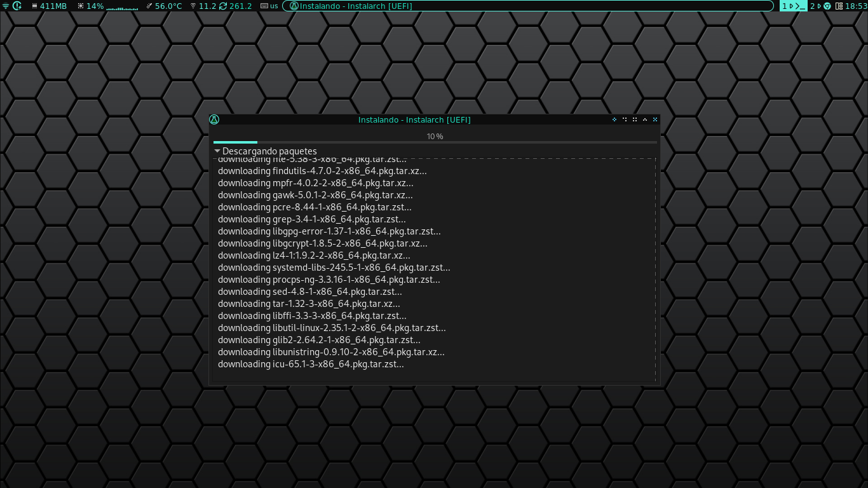
Task: Open the power session icon in top panel
Action: coord(17,6)
